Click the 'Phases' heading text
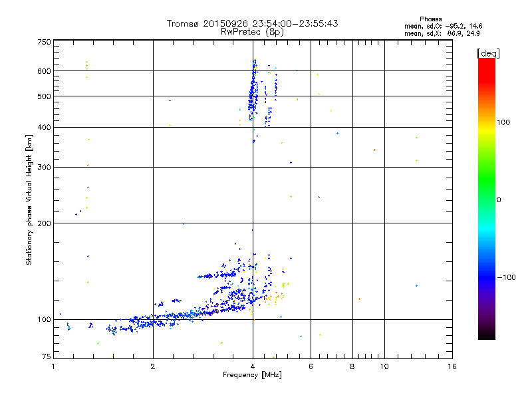Image resolution: width=532 pixels, height=399 pixels. pyautogui.click(x=430, y=19)
